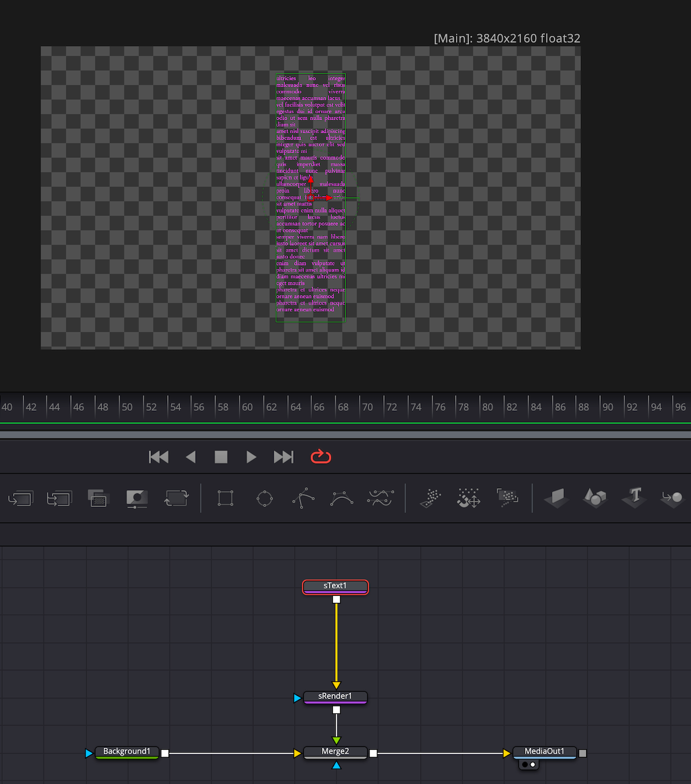Click frame 84 on the time ruler

pyautogui.click(x=536, y=407)
